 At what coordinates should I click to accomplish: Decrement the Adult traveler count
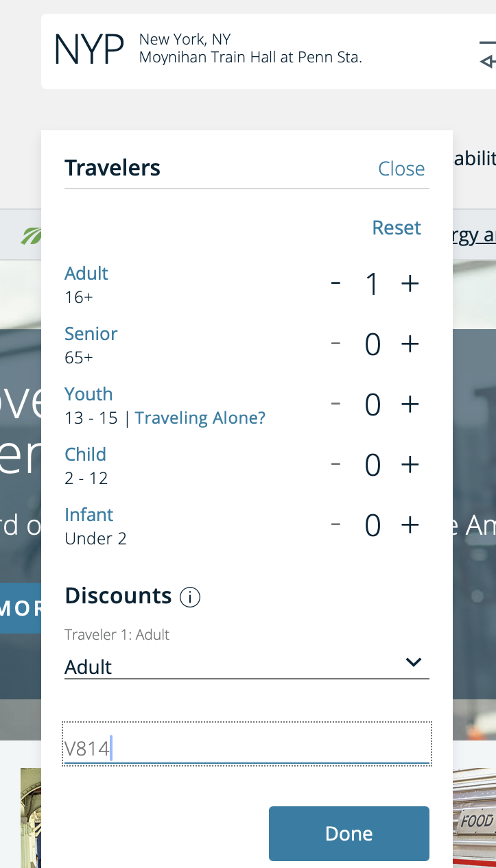tap(335, 283)
